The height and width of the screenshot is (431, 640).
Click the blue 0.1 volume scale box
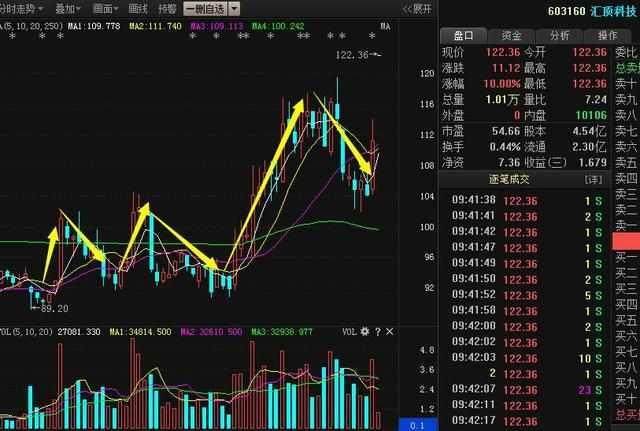420,424
